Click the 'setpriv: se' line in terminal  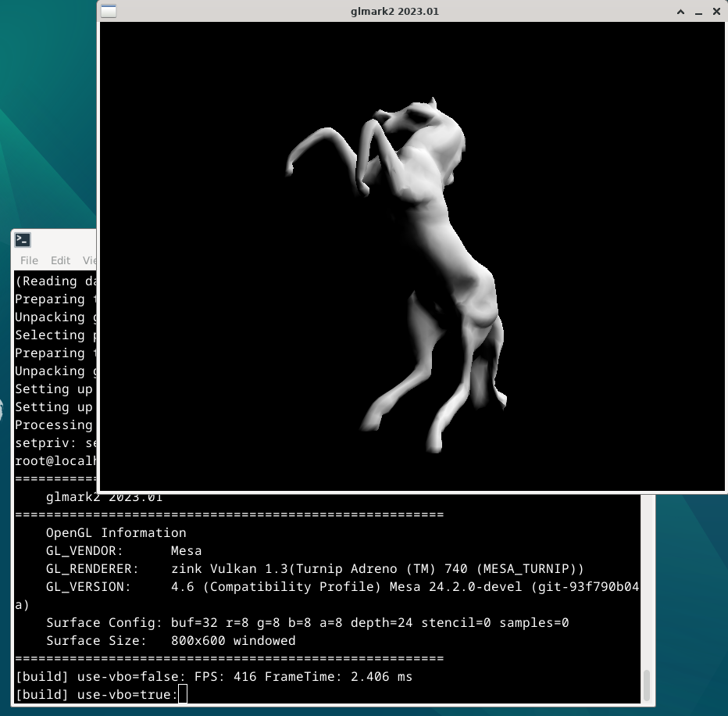tap(55, 442)
